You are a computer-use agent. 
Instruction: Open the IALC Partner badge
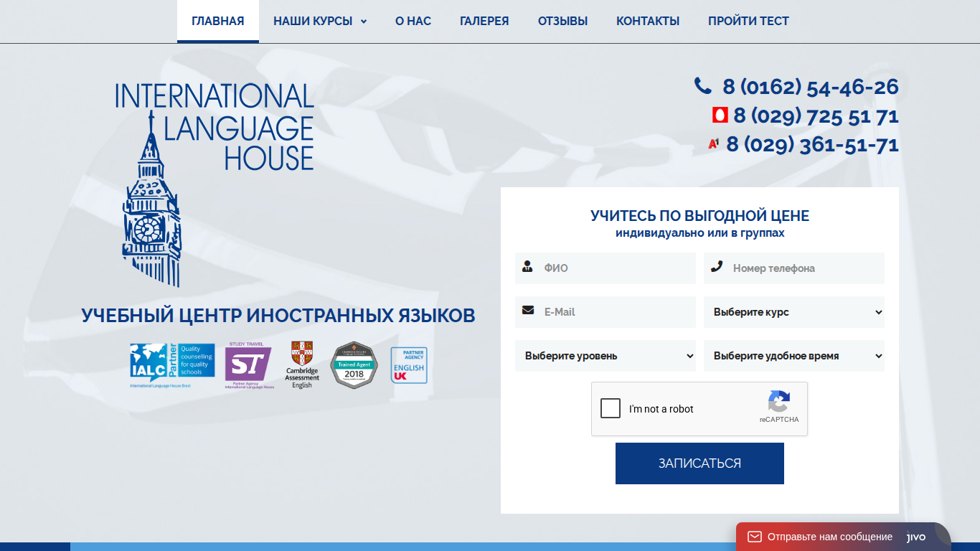(172, 365)
